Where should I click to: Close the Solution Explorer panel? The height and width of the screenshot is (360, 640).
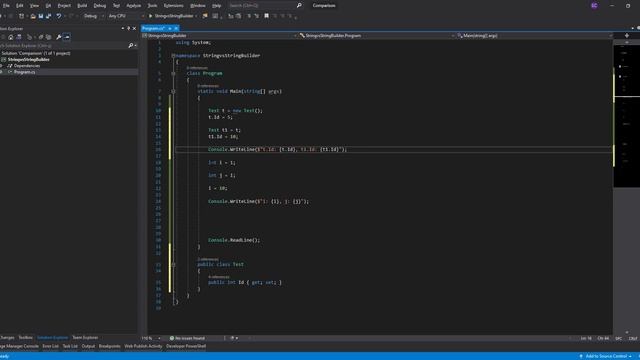(x=134, y=29)
